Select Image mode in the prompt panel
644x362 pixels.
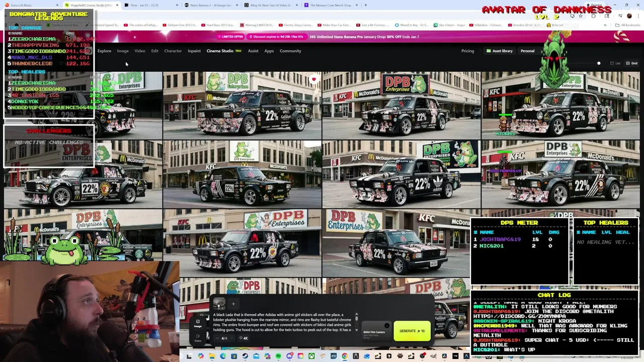click(198, 323)
